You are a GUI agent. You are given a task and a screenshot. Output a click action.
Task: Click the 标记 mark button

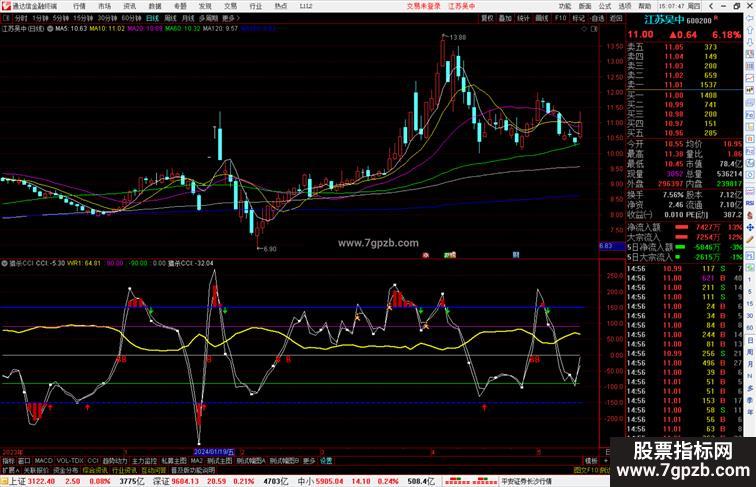(x=578, y=18)
